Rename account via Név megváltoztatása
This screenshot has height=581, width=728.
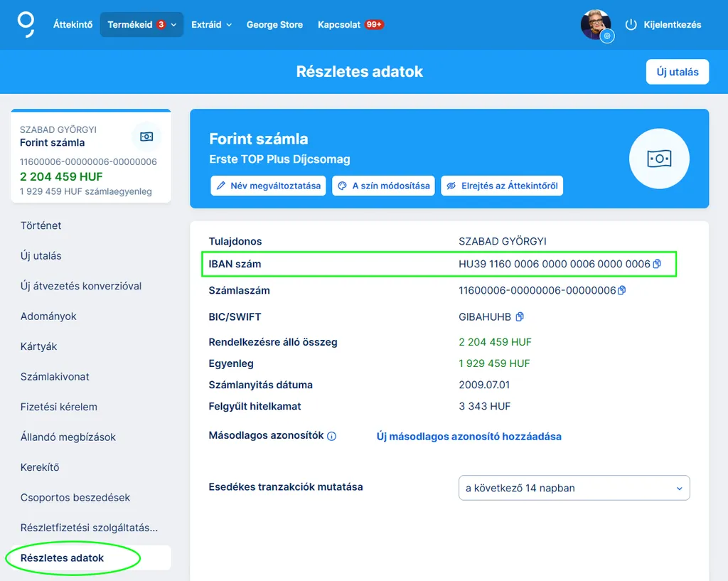tap(268, 186)
